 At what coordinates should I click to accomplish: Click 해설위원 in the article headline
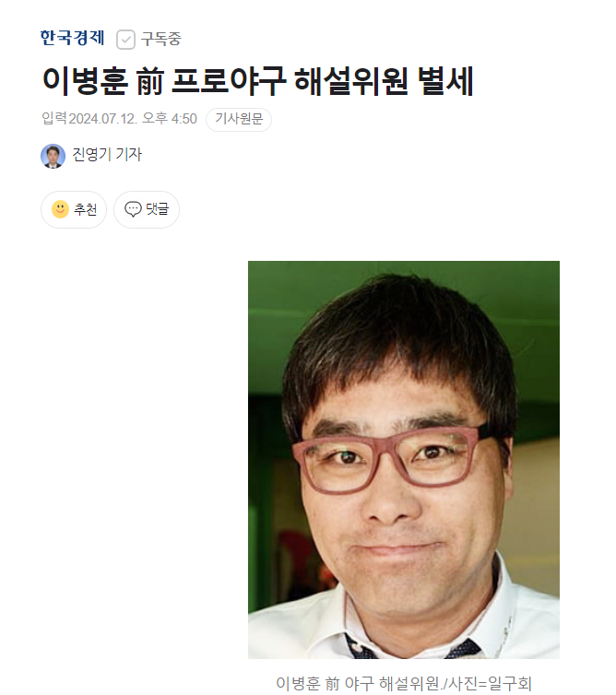(x=350, y=81)
